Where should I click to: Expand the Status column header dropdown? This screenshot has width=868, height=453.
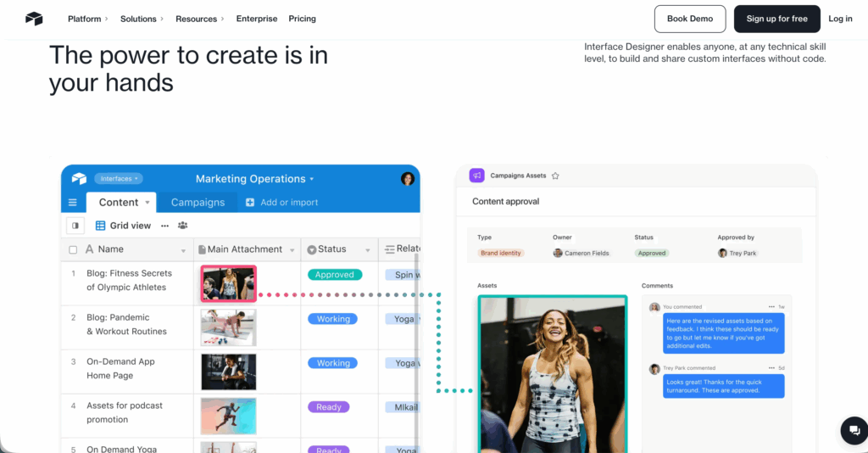pos(369,250)
